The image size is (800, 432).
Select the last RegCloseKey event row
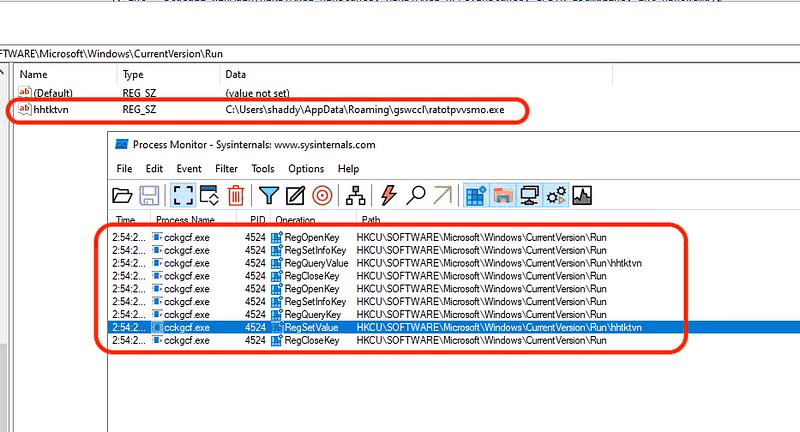(455, 340)
